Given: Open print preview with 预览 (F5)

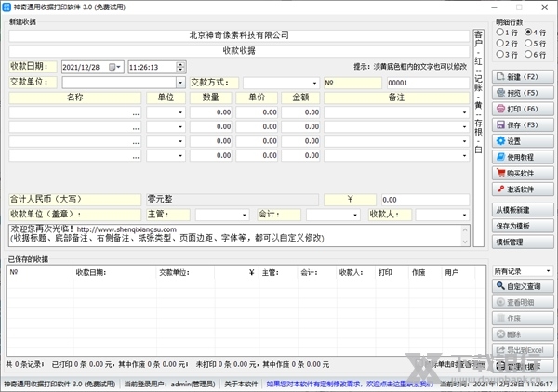Looking at the screenshot, I should coord(522,93).
